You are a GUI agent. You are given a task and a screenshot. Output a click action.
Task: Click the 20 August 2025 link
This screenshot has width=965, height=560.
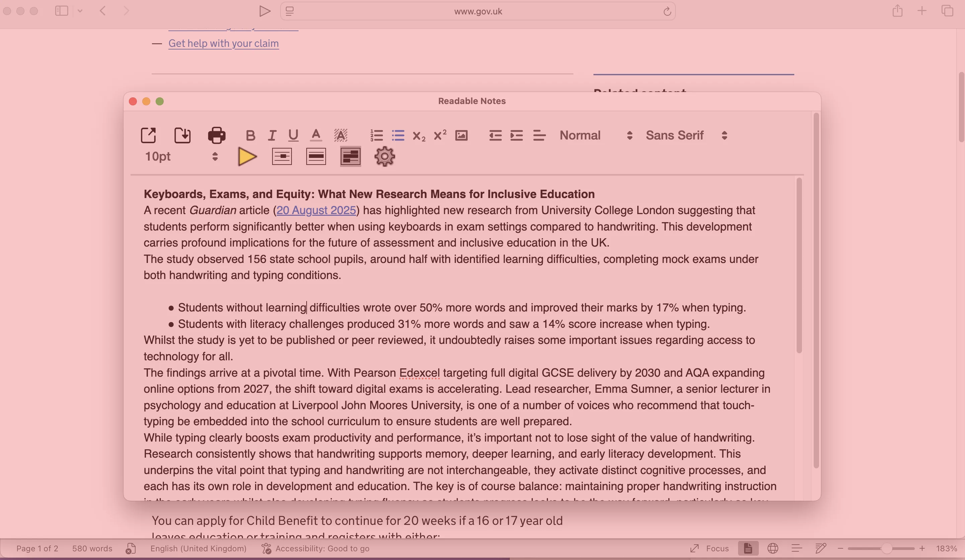tap(316, 210)
